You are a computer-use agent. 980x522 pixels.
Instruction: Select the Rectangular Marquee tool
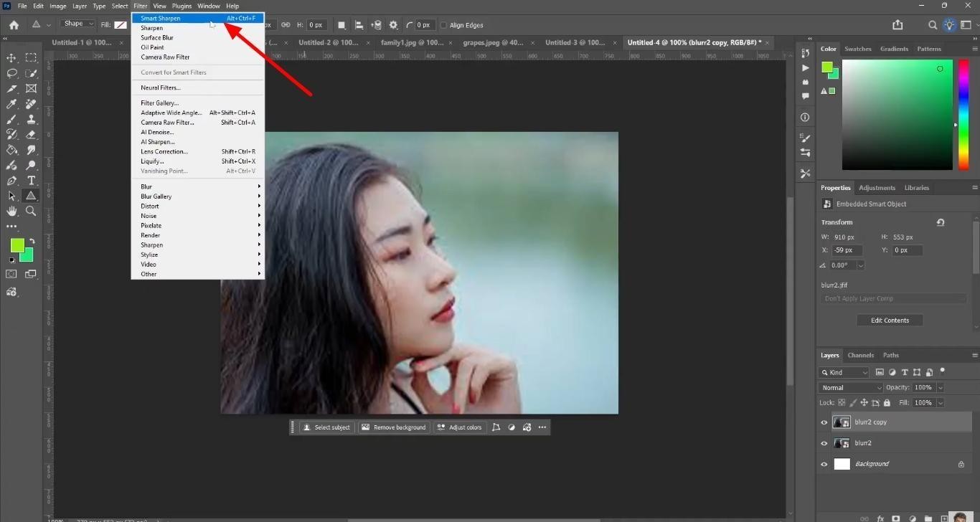point(31,58)
